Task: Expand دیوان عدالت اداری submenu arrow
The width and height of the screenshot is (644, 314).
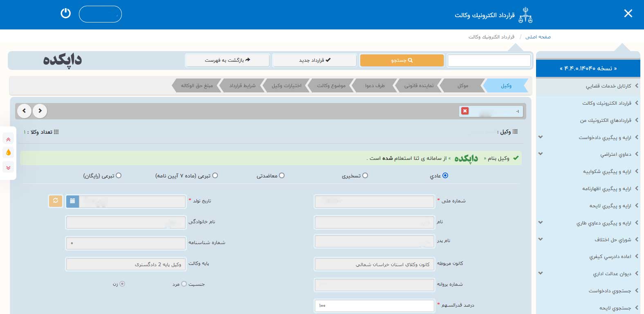Action: 541,273
